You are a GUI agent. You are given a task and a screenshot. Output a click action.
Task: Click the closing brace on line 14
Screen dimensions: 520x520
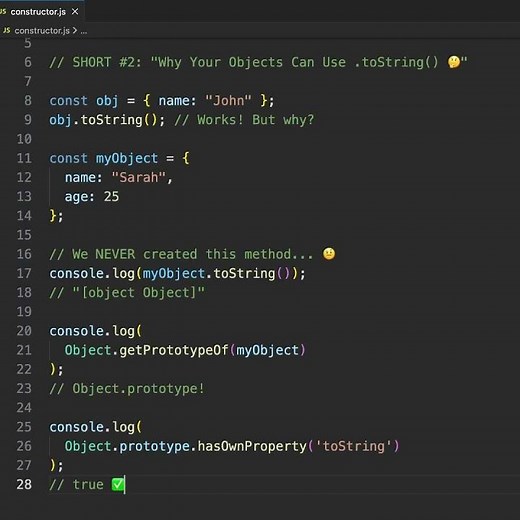tap(53, 216)
